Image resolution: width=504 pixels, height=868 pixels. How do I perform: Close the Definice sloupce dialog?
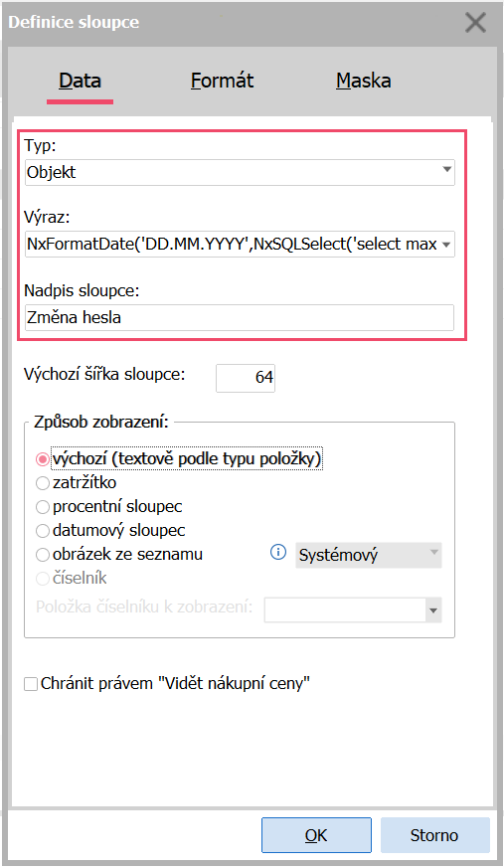[475, 23]
